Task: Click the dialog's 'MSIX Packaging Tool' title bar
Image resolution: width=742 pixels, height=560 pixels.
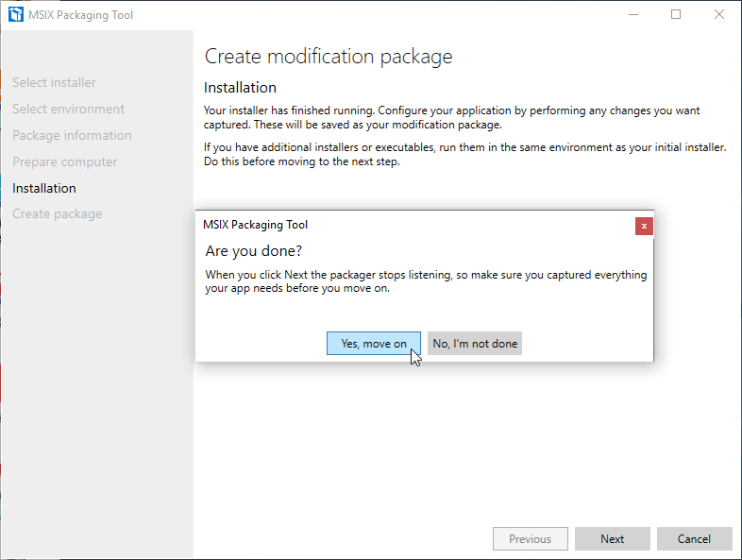Action: [x=255, y=225]
